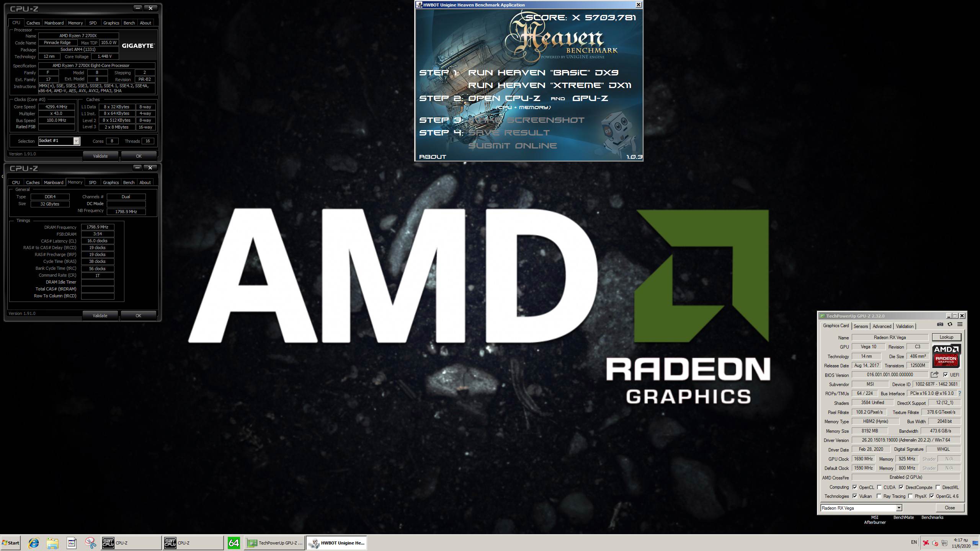Image resolution: width=980 pixels, height=551 pixels.
Task: Close the HWBOT Unigine Heaven window
Action: 639,5
